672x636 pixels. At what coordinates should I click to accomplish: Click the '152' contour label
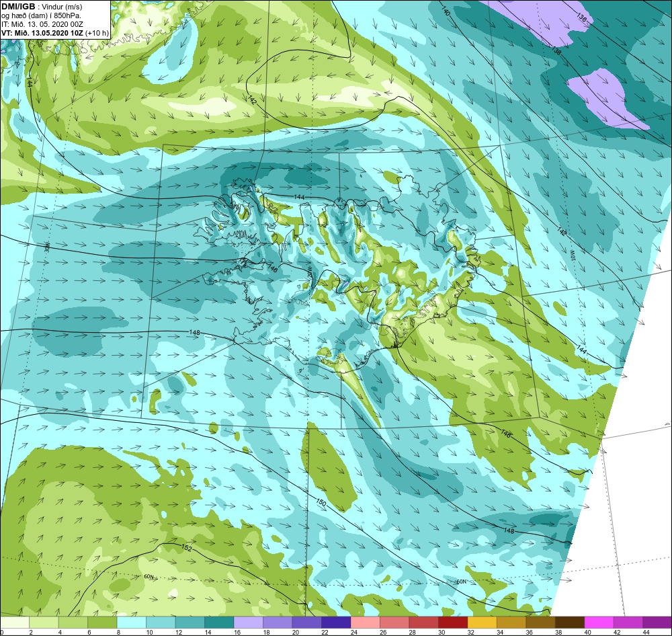tap(186, 549)
